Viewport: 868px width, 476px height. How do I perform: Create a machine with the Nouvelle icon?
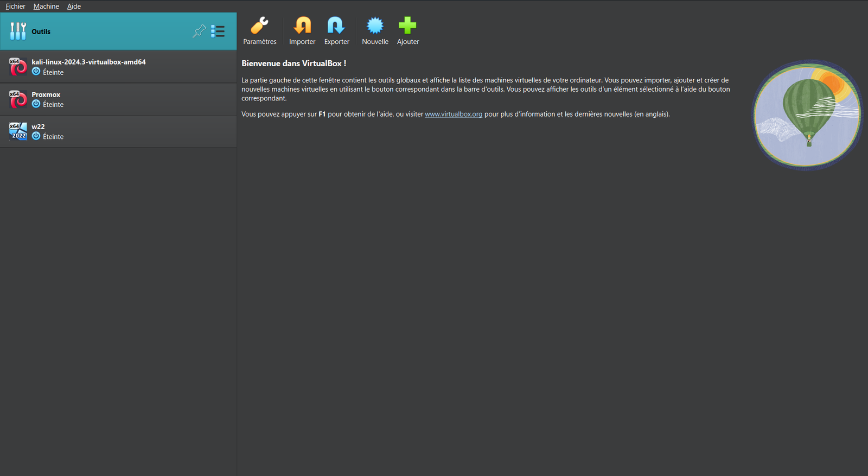(375, 26)
